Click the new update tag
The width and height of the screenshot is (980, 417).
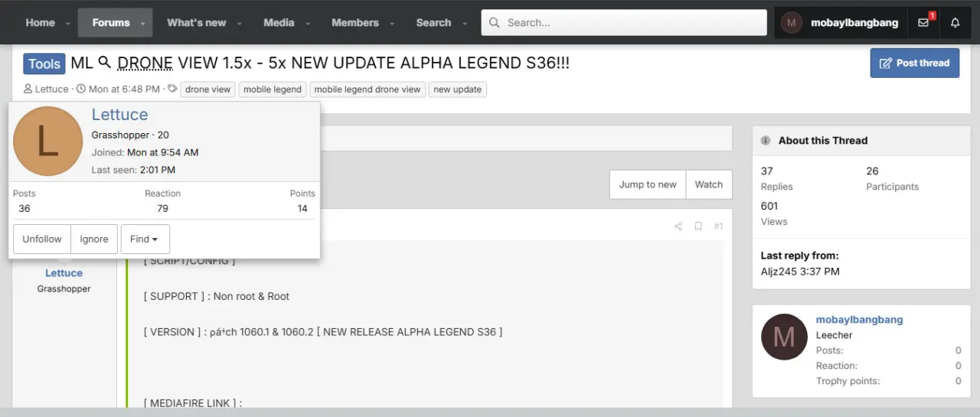pos(457,90)
